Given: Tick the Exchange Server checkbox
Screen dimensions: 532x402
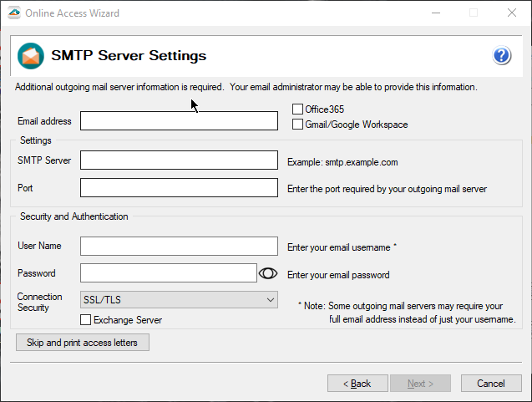Looking at the screenshot, I should click(x=85, y=320).
